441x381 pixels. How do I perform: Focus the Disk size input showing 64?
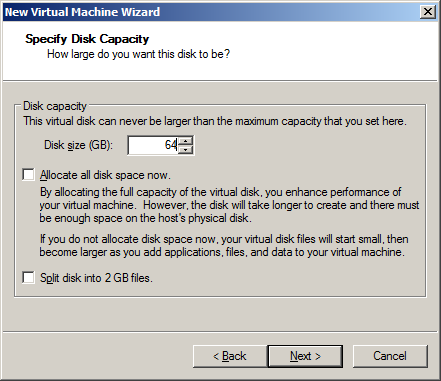click(x=153, y=145)
